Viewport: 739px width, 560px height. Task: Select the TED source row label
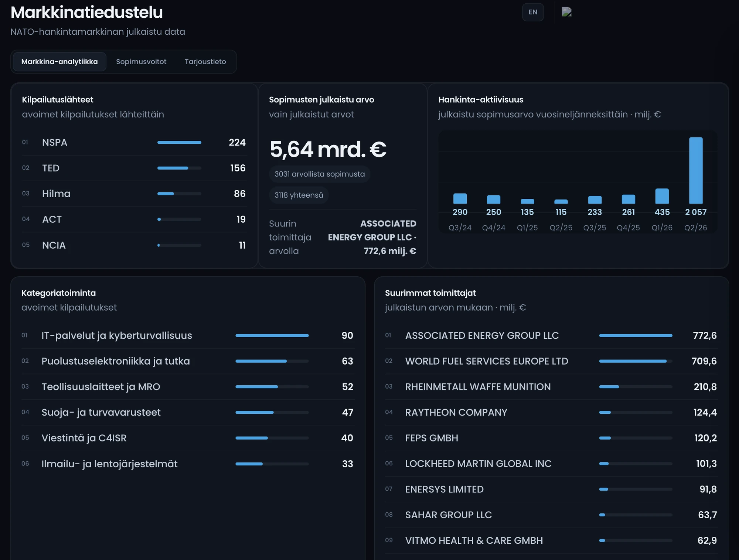pos(51,168)
